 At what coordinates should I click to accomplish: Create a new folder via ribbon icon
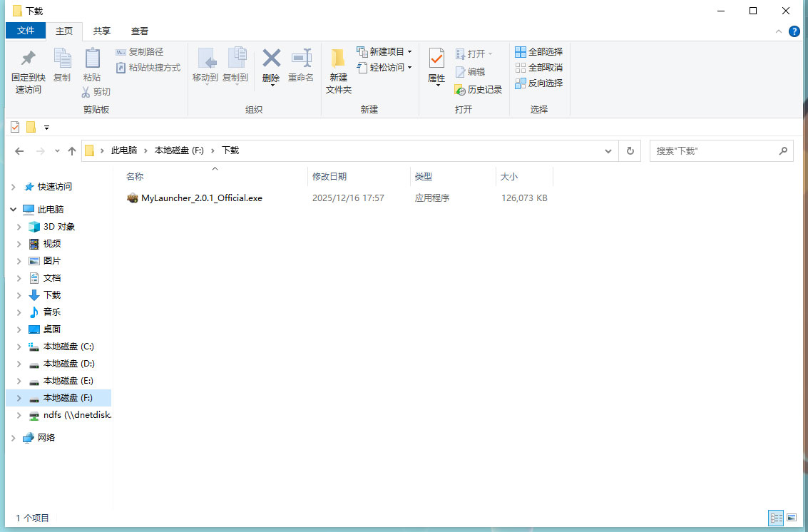point(338,58)
